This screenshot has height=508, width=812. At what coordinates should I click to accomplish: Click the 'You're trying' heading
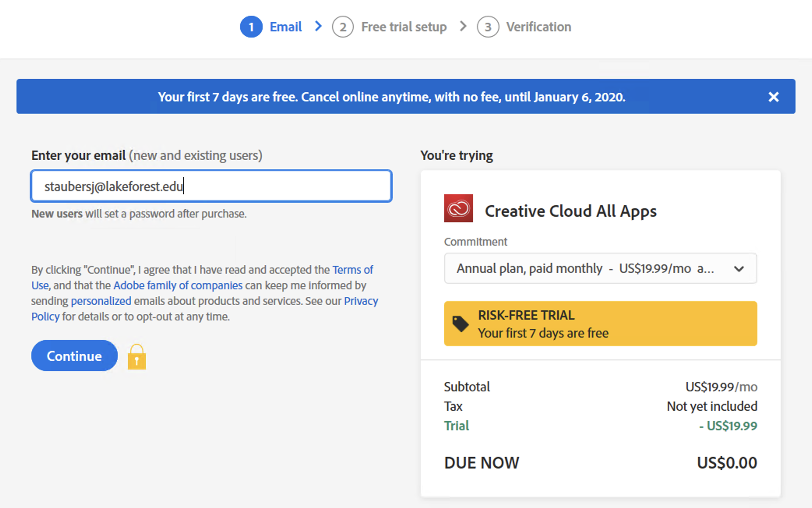[457, 155]
